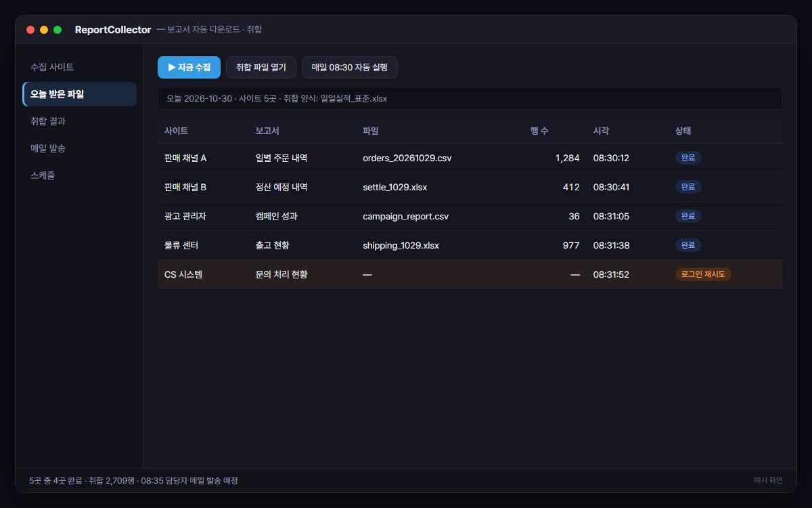
Task: Click the timestamp 08:31:52
Action: tap(612, 274)
